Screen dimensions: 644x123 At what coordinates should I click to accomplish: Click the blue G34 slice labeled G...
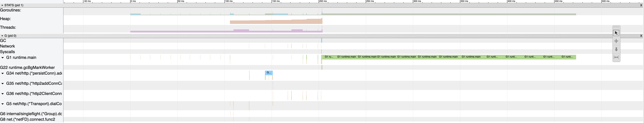(x=269, y=73)
